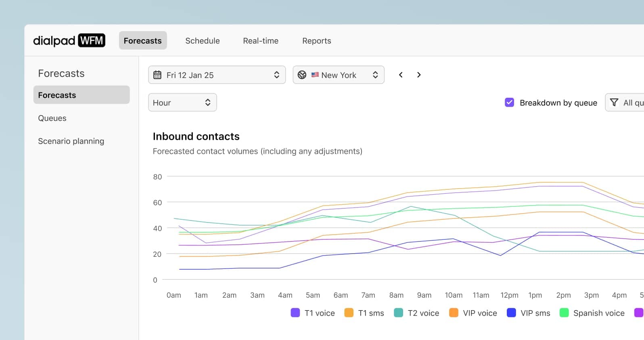
Task: Expand the Hour interval dropdown
Action: click(x=182, y=103)
